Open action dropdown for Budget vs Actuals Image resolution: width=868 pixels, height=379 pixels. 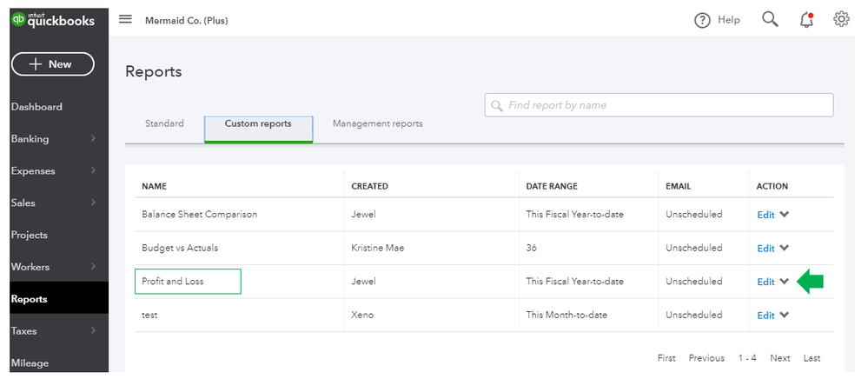point(785,248)
